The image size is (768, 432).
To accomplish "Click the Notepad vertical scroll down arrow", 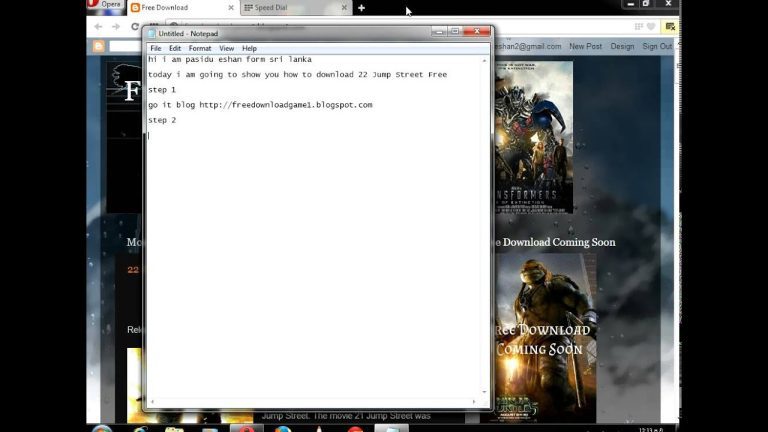I will 484,392.
